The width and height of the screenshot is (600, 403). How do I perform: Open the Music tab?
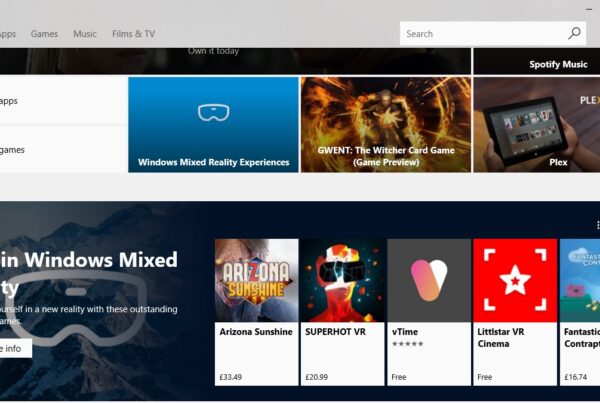coord(85,34)
